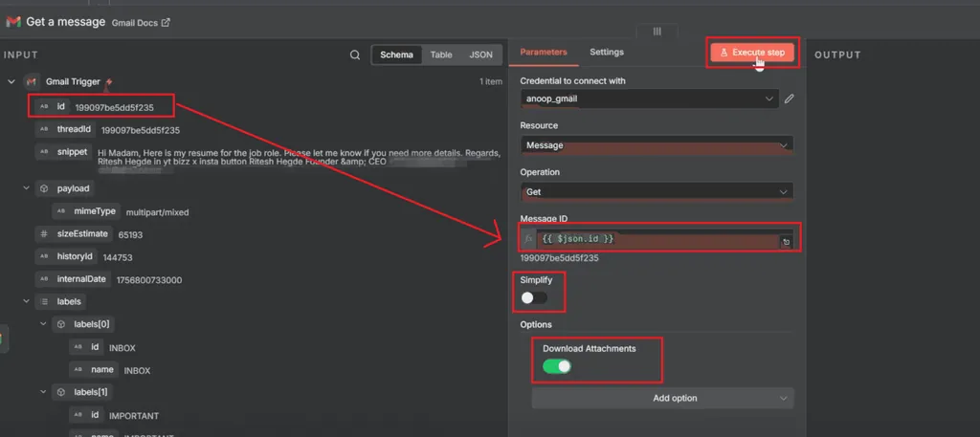
Task: Switch input view to Table
Action: click(441, 55)
